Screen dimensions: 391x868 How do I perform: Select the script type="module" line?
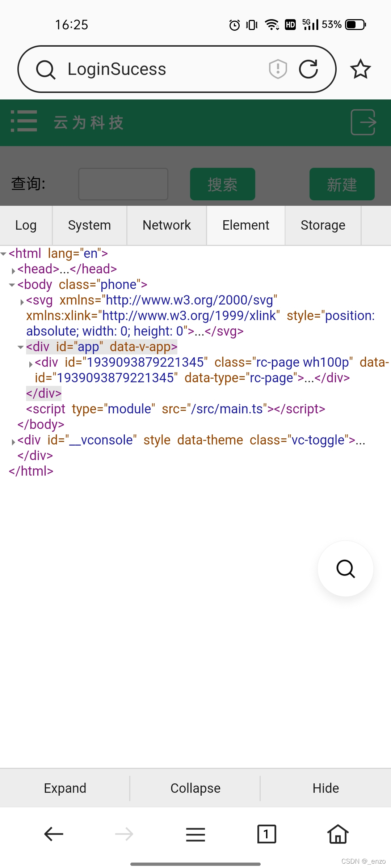click(176, 409)
